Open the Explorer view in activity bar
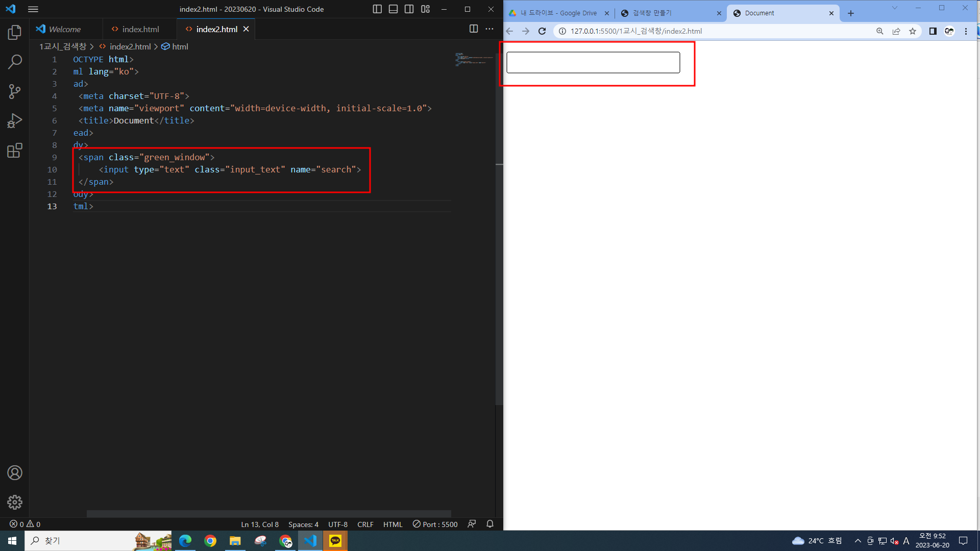The width and height of the screenshot is (980, 551). tap(15, 32)
